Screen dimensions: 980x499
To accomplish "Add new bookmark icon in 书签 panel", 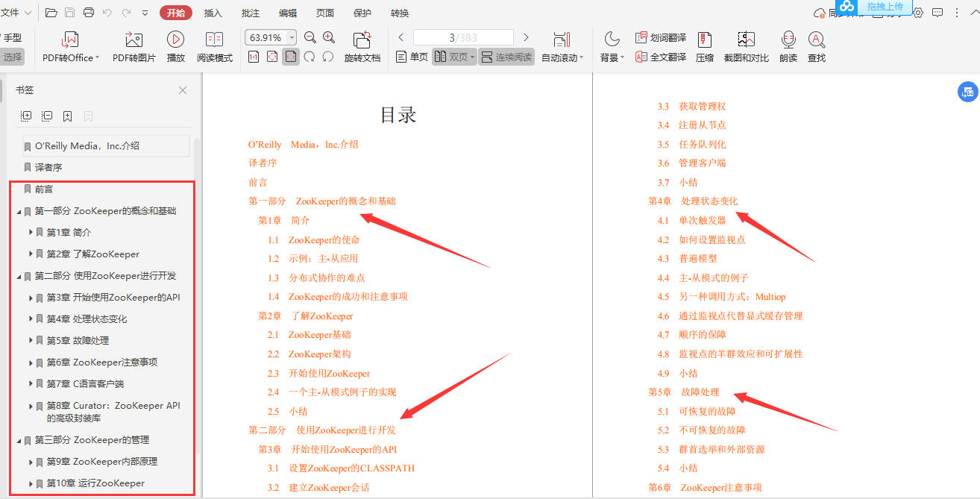I will 68,116.
